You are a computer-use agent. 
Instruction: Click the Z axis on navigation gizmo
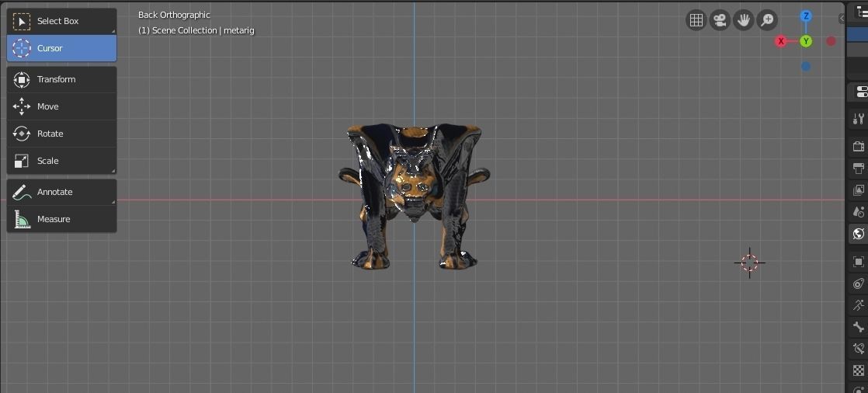click(x=806, y=16)
